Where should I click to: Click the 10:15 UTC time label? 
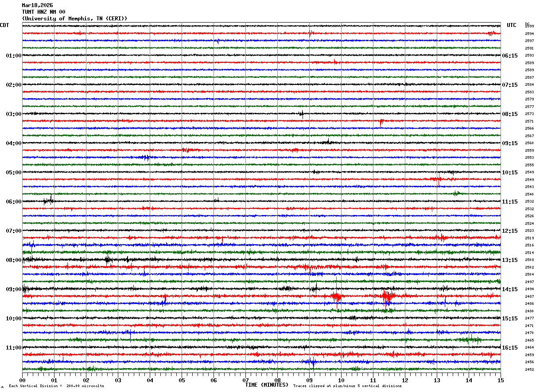click(x=510, y=173)
